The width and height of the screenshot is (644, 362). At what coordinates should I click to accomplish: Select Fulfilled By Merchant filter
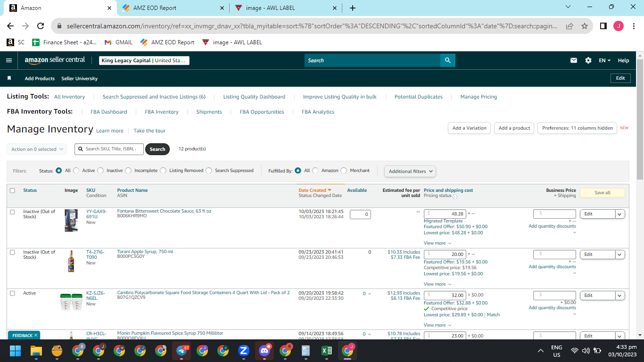(x=344, y=171)
